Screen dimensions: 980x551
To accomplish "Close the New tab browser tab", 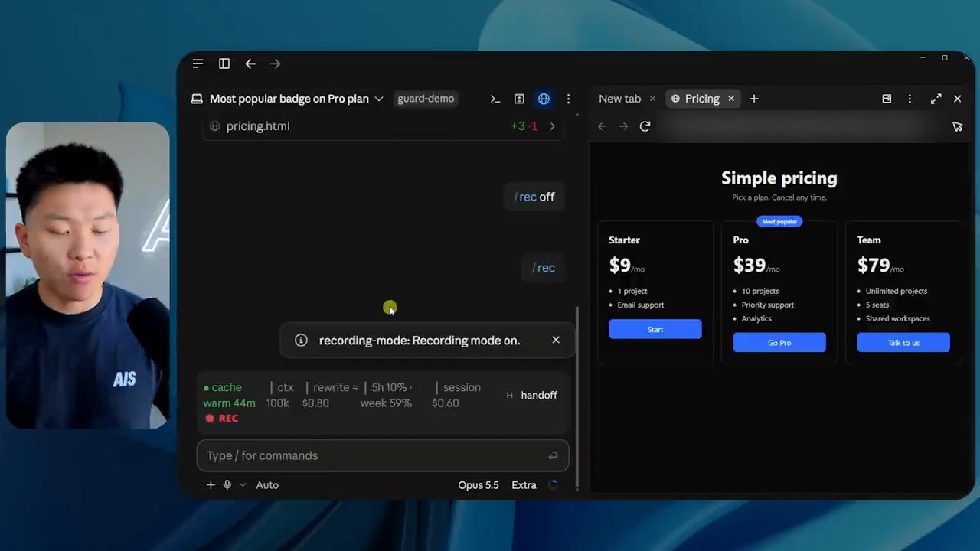I will pos(652,99).
